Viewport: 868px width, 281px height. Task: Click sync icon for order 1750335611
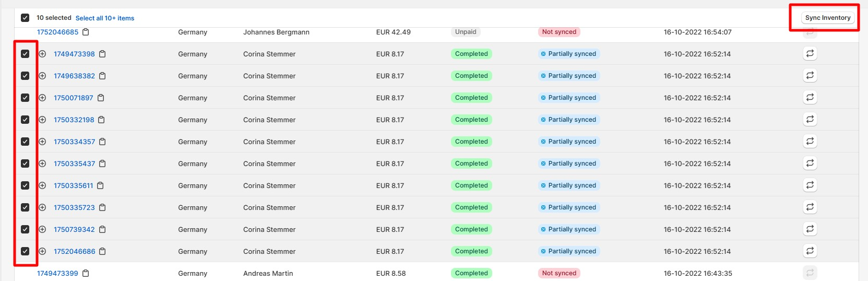(x=810, y=185)
